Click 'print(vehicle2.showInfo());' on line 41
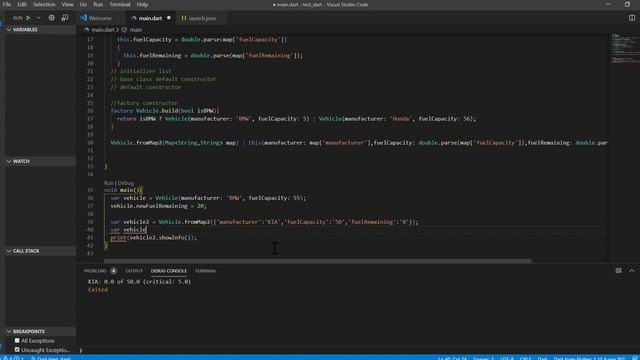Screen dimensions: 640x360 (x=153, y=238)
